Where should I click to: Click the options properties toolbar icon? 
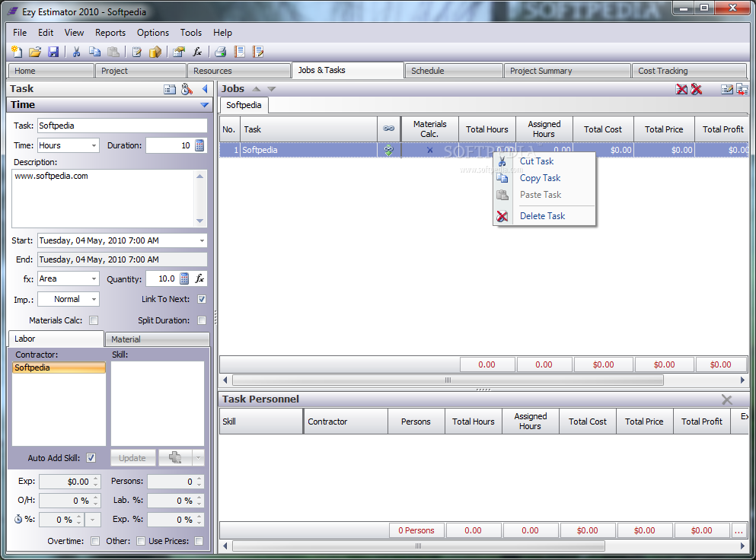179,52
